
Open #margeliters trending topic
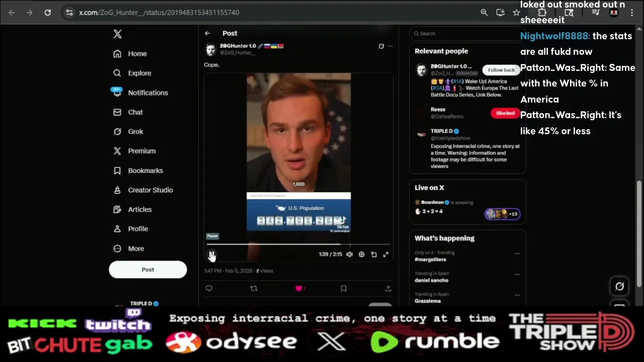(430, 259)
